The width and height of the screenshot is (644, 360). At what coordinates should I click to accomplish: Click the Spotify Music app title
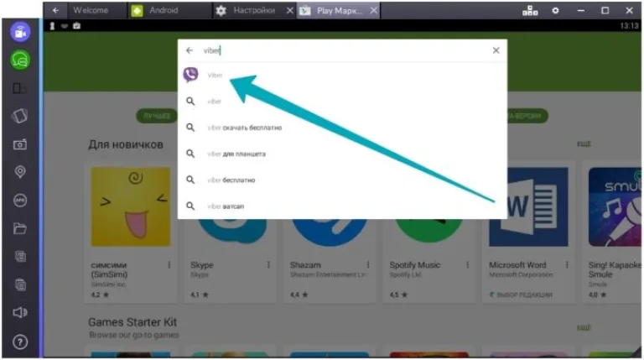point(415,265)
